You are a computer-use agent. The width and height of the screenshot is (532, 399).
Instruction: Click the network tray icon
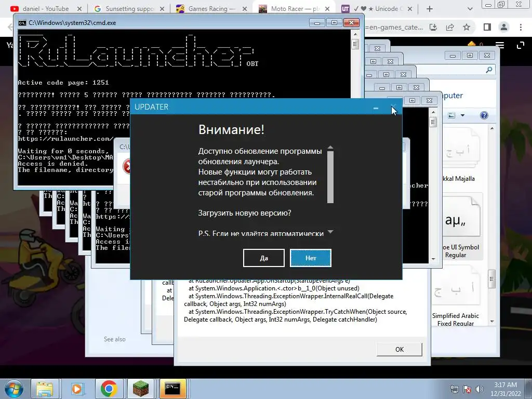pos(454,390)
